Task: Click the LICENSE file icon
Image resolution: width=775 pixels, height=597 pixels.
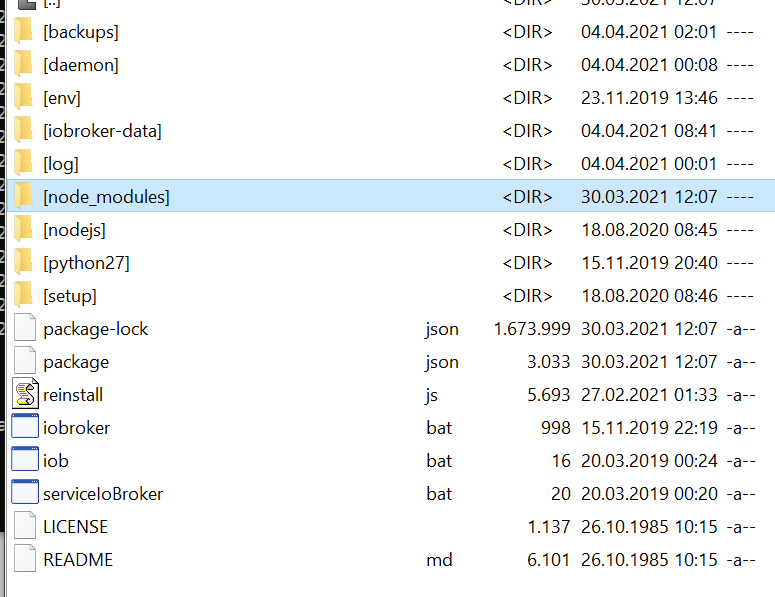Action: 25,526
